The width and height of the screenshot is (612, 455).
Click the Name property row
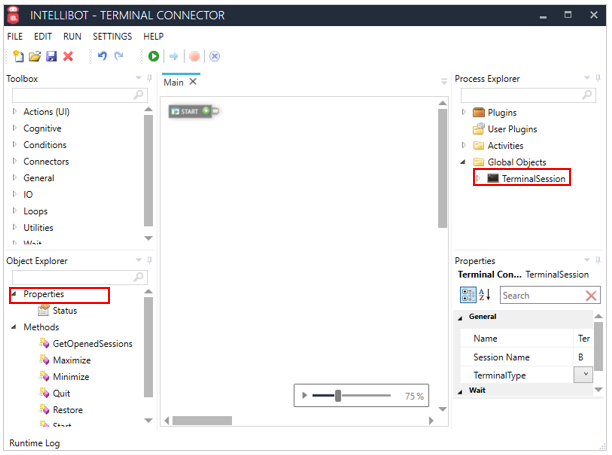pos(527,338)
